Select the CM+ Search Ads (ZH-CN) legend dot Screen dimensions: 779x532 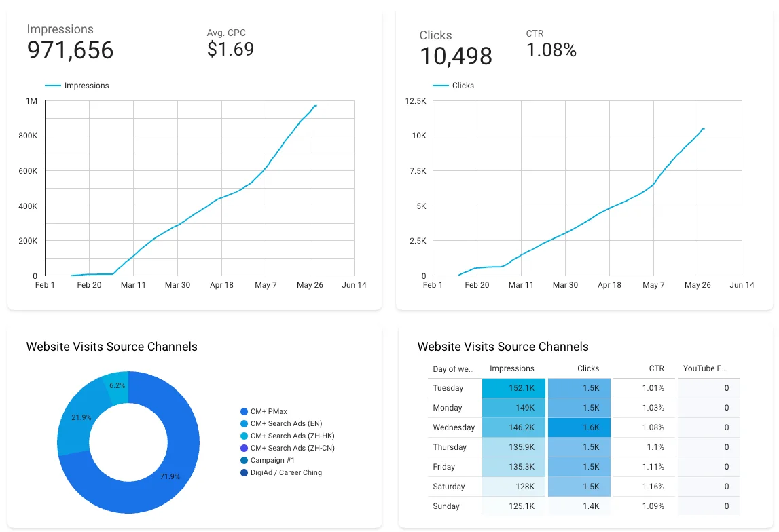coord(244,449)
